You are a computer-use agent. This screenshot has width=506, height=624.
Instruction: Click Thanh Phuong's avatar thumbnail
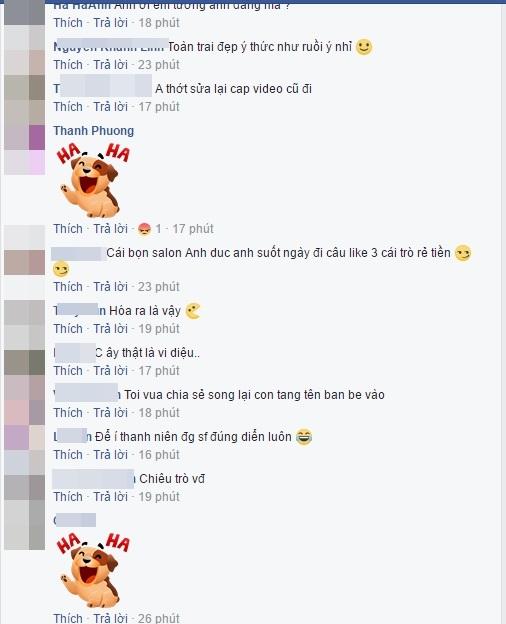tap(25, 149)
